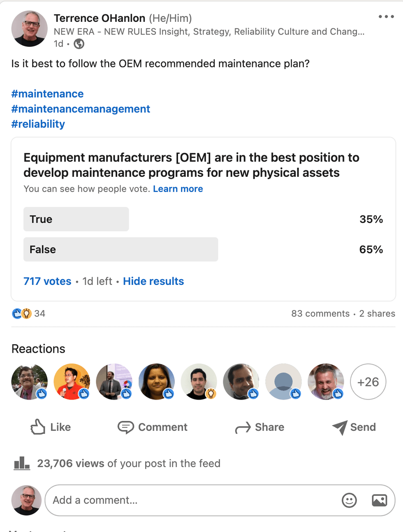The height and width of the screenshot is (532, 403).
Task: Open the #maintenance hashtag
Action: tap(47, 94)
